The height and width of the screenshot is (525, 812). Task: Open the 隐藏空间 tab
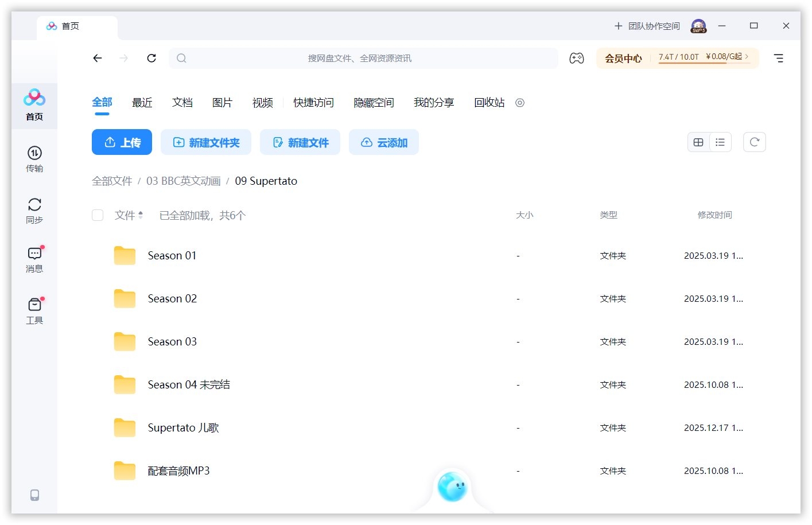point(374,102)
